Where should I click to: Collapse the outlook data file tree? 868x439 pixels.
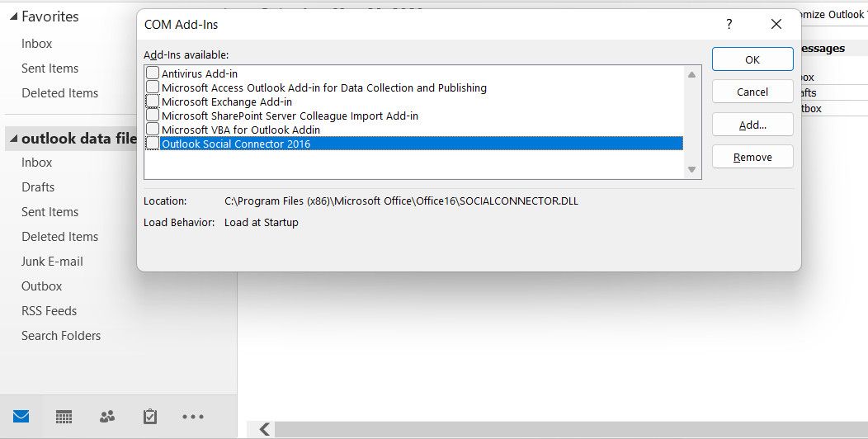(x=13, y=139)
